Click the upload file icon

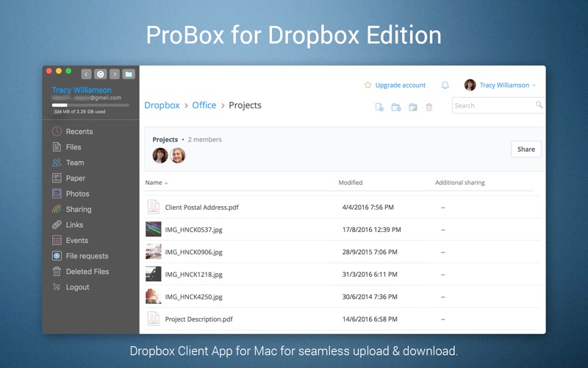coord(379,107)
